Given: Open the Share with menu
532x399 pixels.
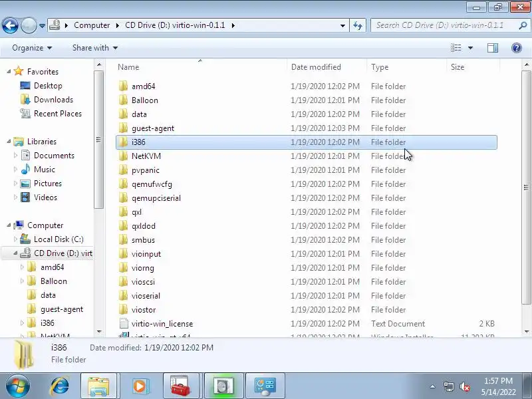Looking at the screenshot, I should 95,48.
